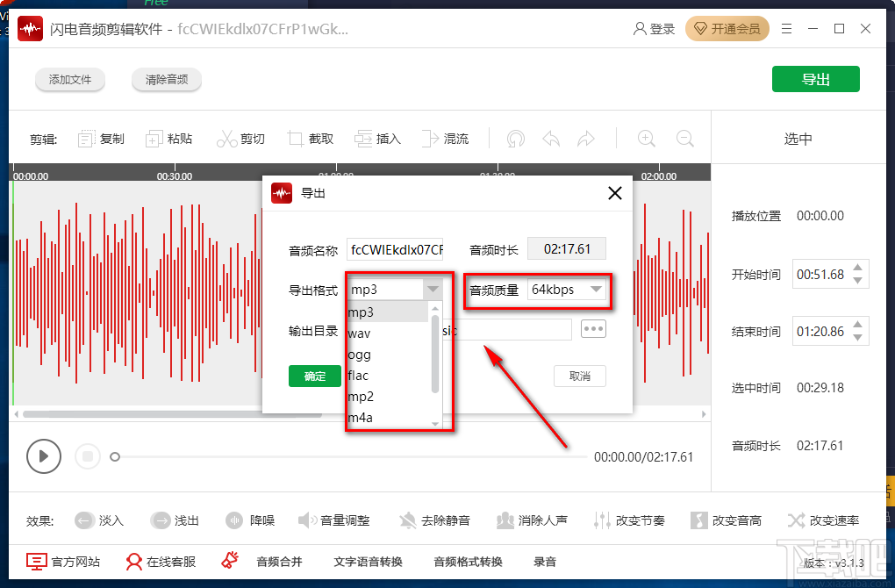This screenshot has width=895, height=588.
Task: Click the Insert (插入) tool
Action: click(378, 139)
